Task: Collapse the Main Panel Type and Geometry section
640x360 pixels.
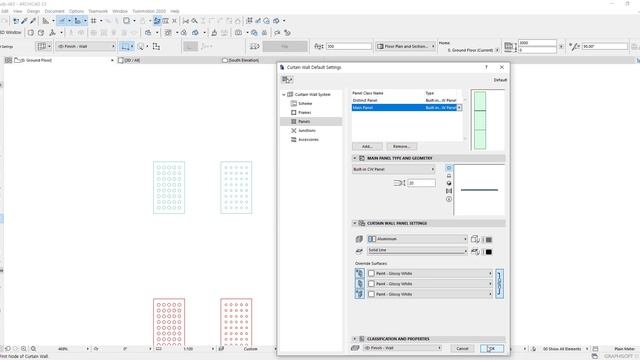Action: (355, 158)
